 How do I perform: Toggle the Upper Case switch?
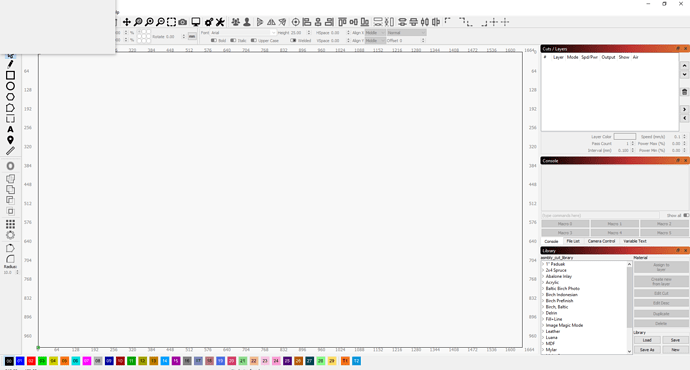click(253, 40)
